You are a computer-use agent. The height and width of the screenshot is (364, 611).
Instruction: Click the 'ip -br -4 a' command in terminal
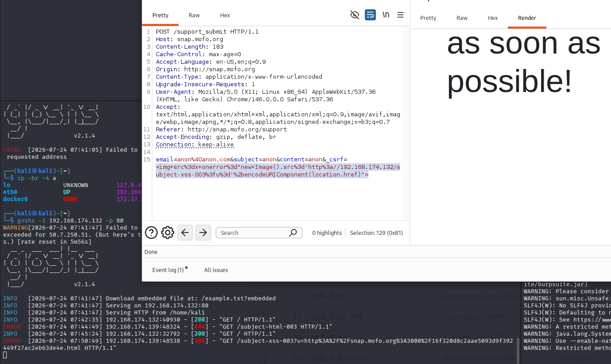pos(37,178)
